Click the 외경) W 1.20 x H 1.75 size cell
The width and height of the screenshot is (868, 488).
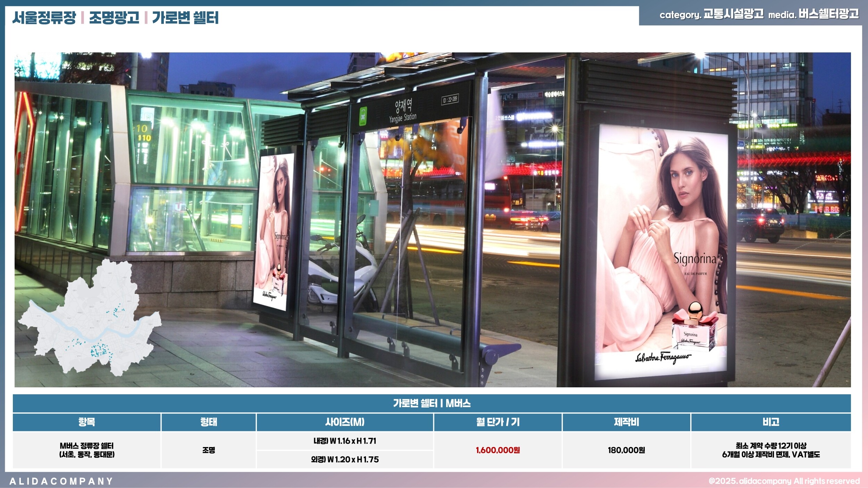[344, 460]
